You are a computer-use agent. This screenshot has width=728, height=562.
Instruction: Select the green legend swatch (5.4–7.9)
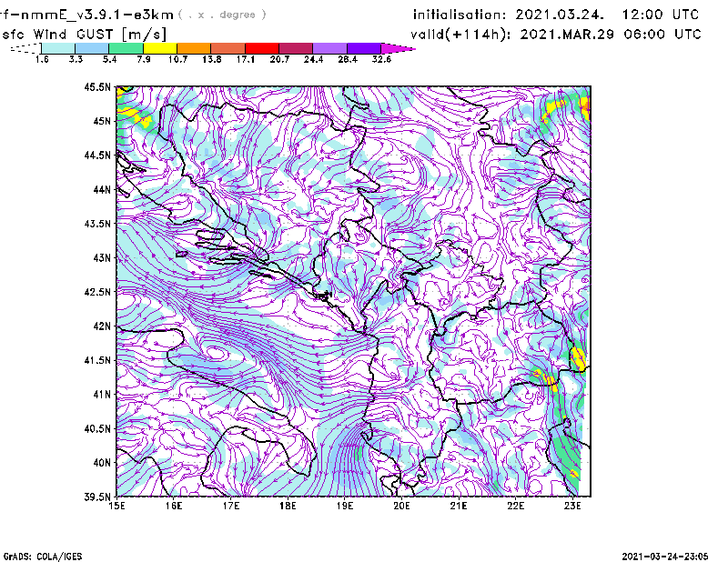point(126,48)
